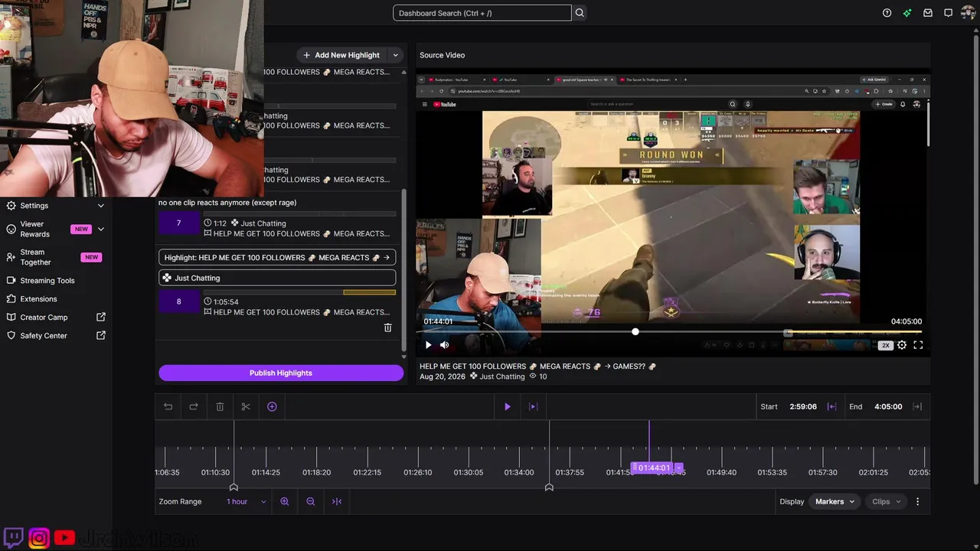
Task: Open Safety Center external link icon
Action: pyautogui.click(x=101, y=335)
